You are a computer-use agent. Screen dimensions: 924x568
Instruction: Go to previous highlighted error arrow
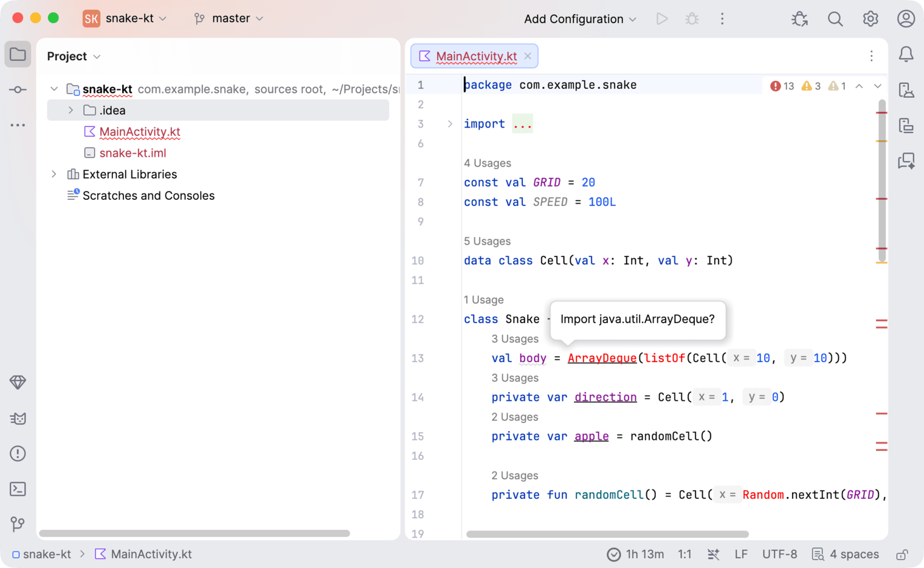[859, 86]
